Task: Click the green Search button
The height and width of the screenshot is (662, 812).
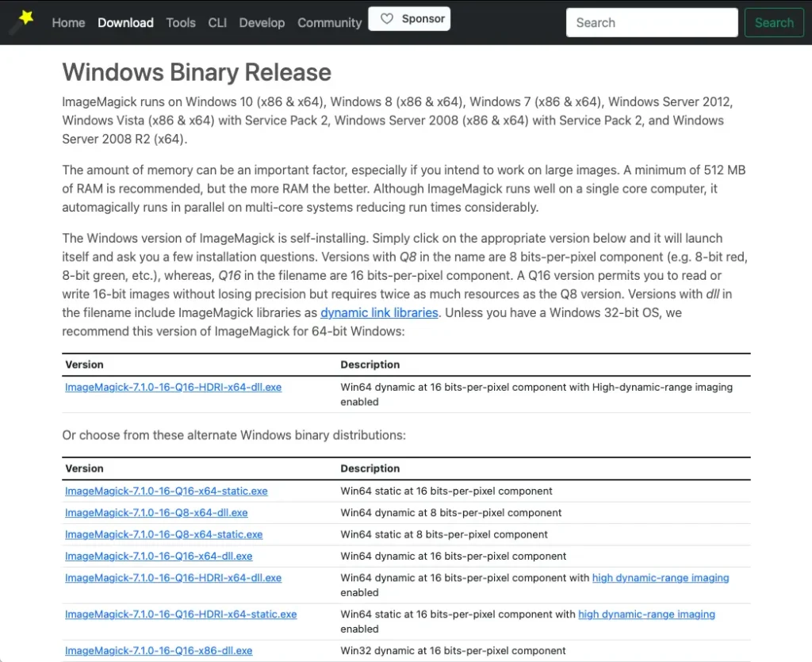Action: [774, 22]
